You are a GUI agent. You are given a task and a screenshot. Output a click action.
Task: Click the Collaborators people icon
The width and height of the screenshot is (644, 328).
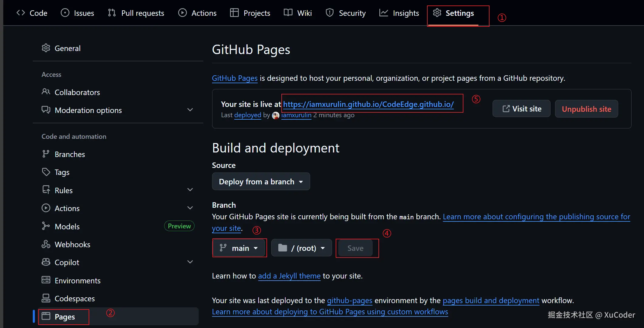click(x=46, y=92)
